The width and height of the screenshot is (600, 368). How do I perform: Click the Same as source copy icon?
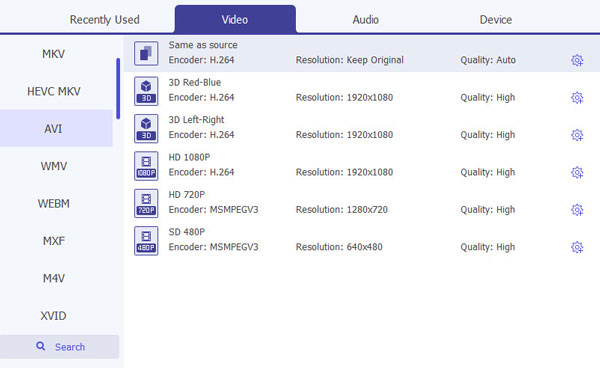pos(146,53)
